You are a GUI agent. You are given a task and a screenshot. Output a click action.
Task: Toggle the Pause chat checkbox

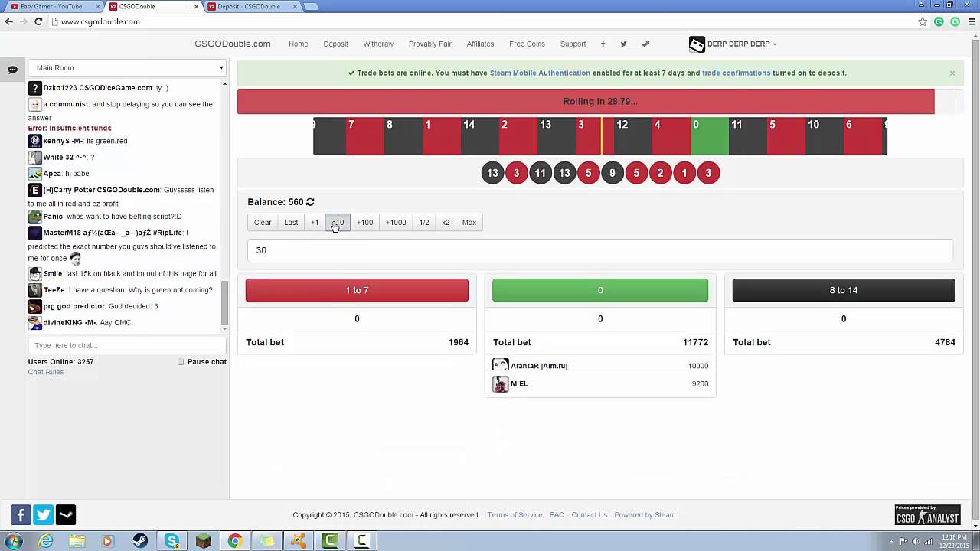click(181, 362)
